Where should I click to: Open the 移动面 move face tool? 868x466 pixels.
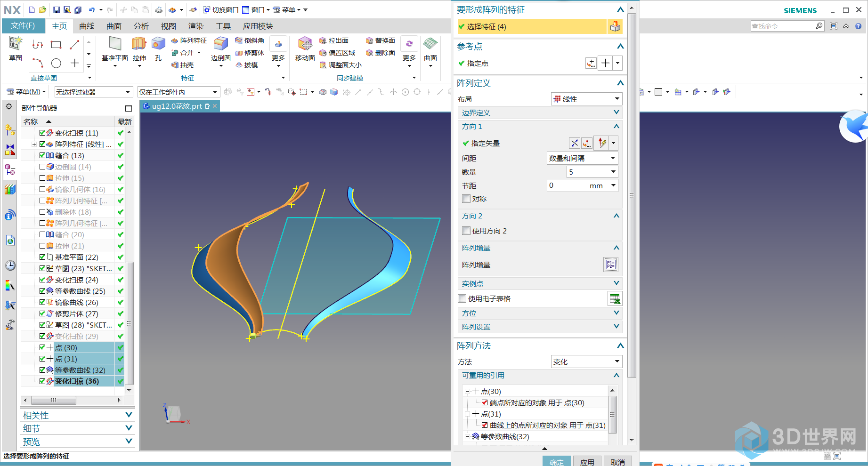click(305, 44)
